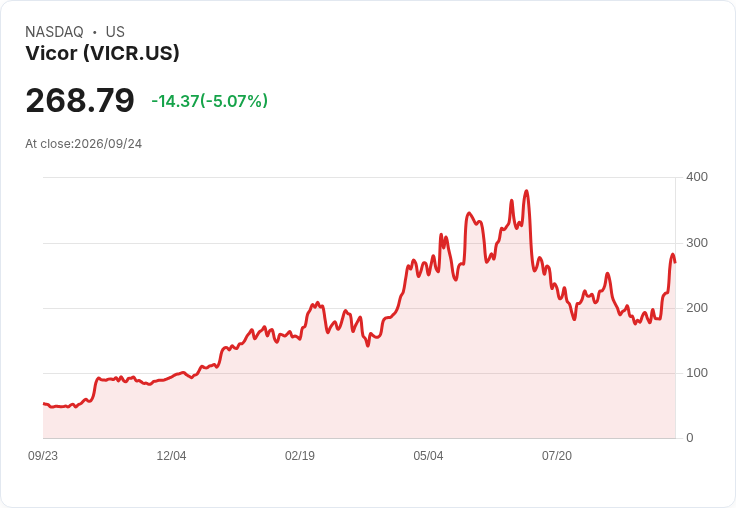Click the 07/20 date label on axis
The image size is (736, 508).
(x=557, y=455)
